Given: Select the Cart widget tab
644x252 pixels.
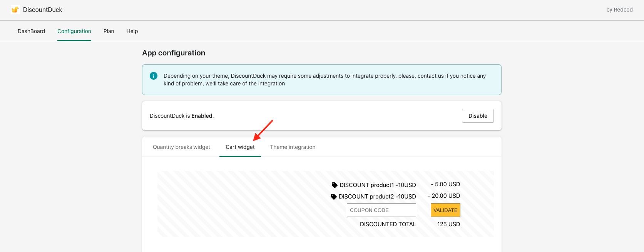Looking at the screenshot, I should click(240, 147).
